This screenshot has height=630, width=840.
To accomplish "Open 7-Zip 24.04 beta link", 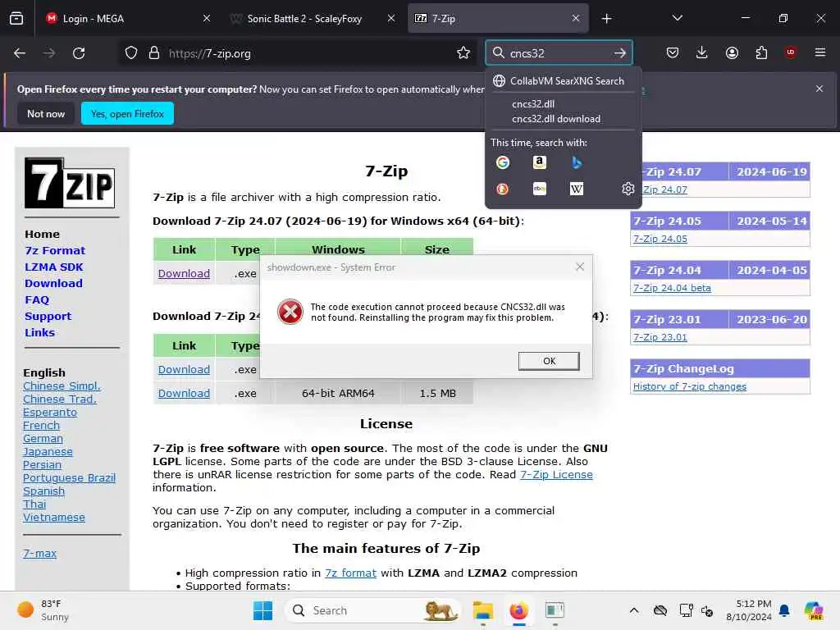I will pos(672,288).
